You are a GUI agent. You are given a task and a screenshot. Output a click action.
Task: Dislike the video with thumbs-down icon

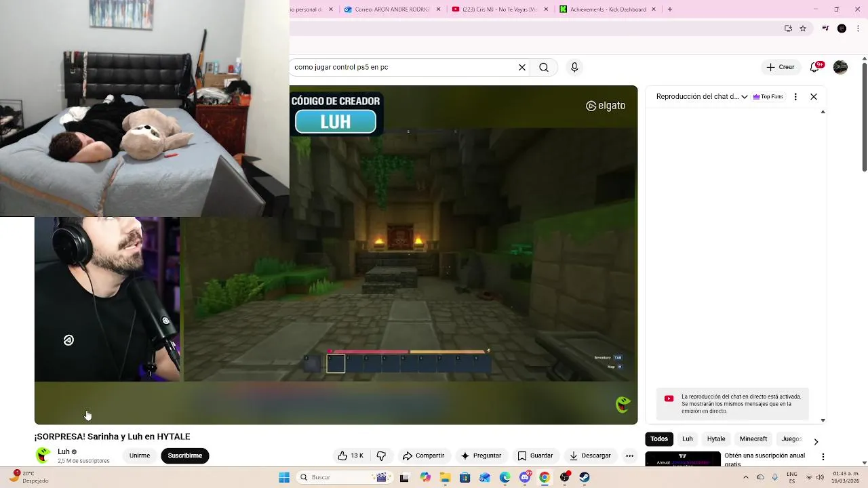[x=381, y=455]
